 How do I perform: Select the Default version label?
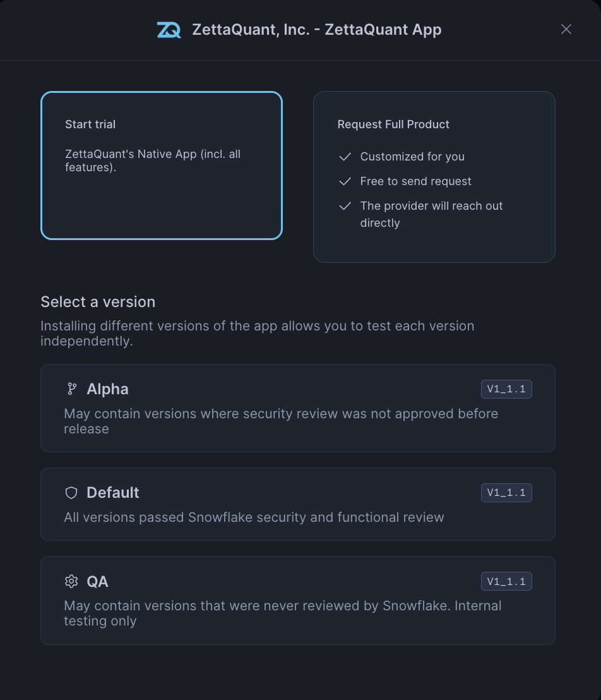pyautogui.click(x=113, y=493)
